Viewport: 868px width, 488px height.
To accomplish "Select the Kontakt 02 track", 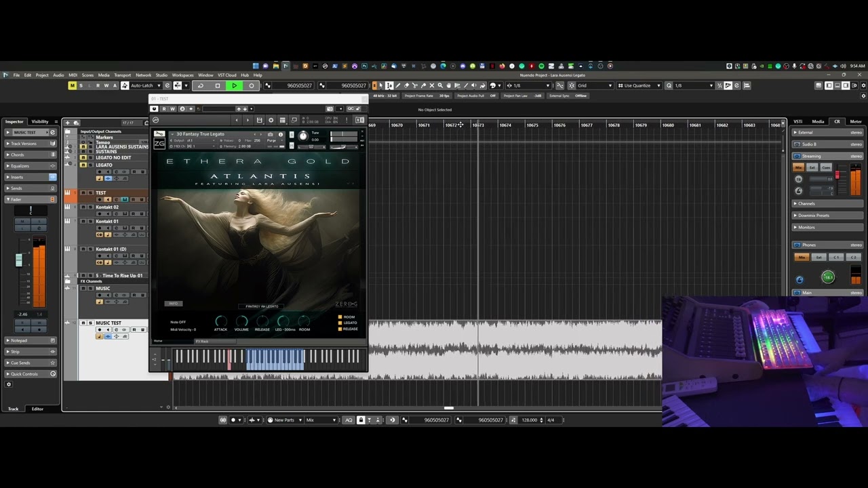I will pos(107,207).
